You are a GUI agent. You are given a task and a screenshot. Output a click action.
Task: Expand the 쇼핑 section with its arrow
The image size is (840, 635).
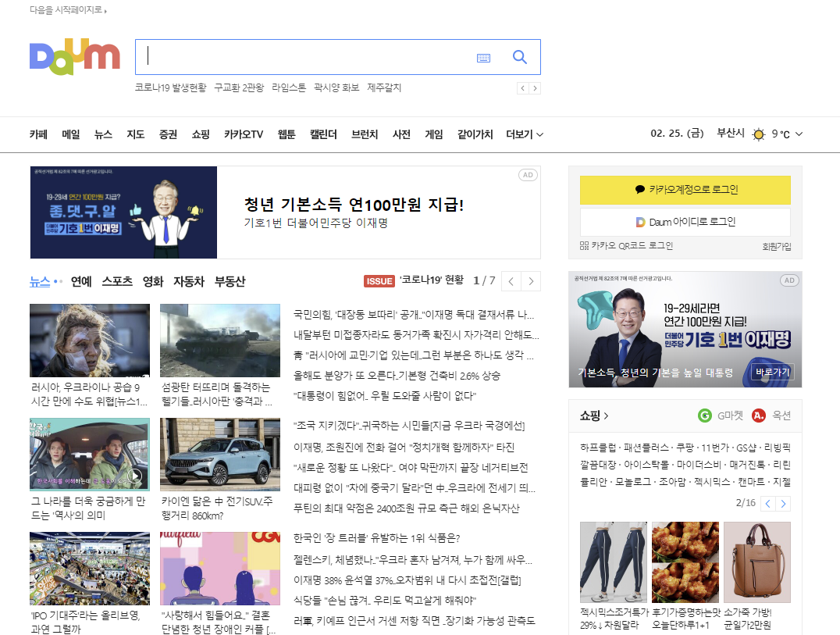pyautogui.click(x=605, y=416)
